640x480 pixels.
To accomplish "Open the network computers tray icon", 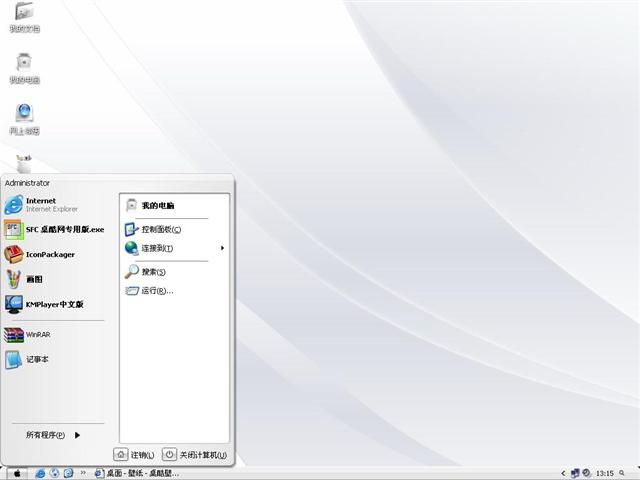I will pyautogui.click(x=575, y=473).
